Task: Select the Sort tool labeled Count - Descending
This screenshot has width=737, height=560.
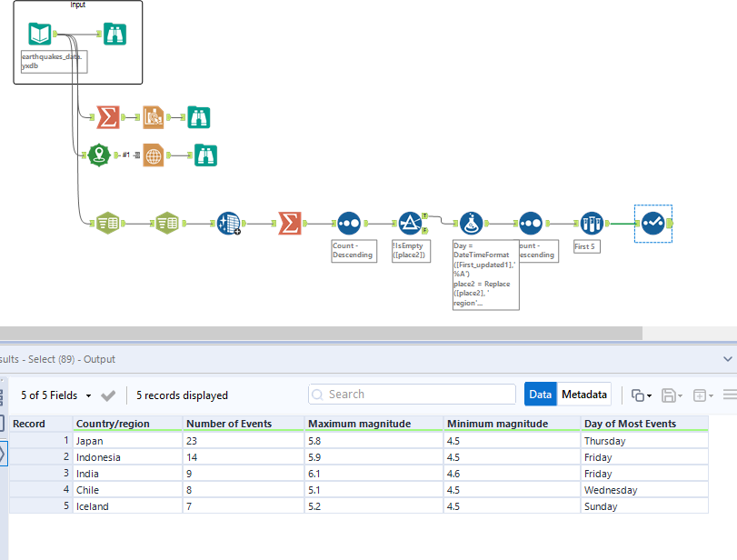Action: pos(349,223)
